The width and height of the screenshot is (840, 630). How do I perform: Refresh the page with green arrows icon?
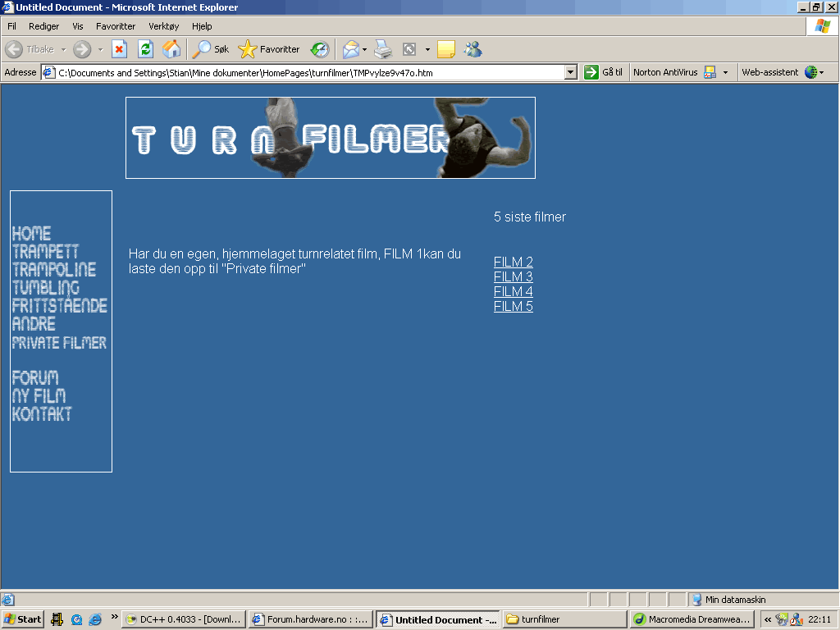145,49
